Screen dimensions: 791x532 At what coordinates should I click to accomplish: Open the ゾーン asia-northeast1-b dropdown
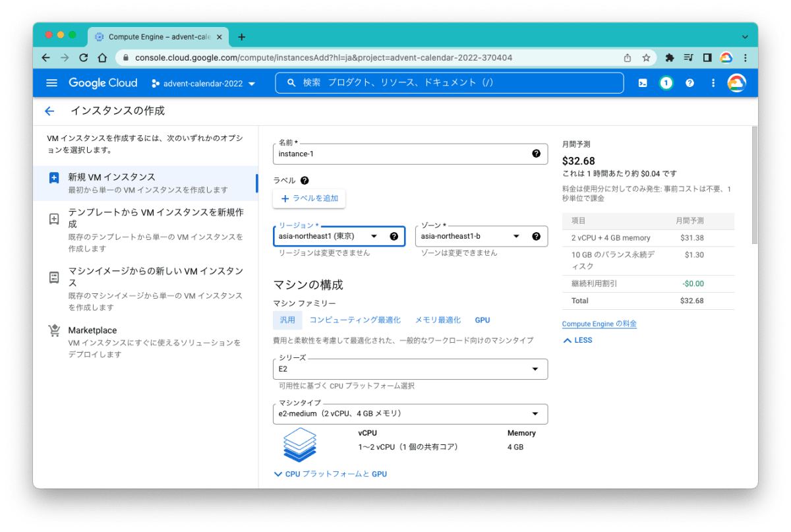tap(481, 236)
